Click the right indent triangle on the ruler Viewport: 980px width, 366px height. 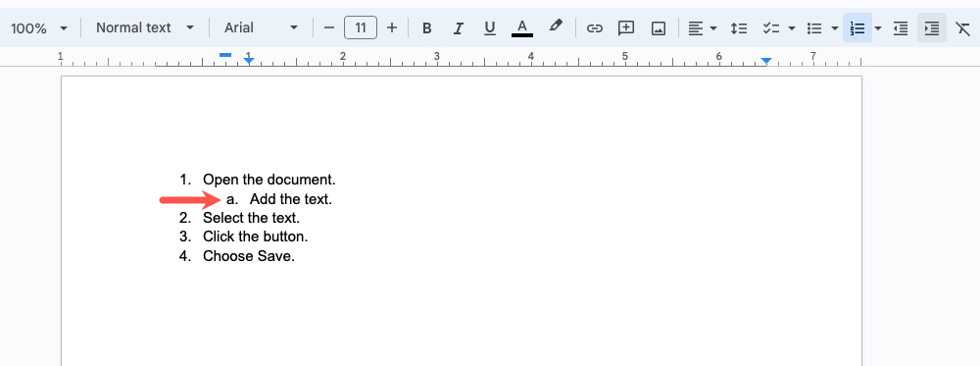pyautogui.click(x=766, y=61)
